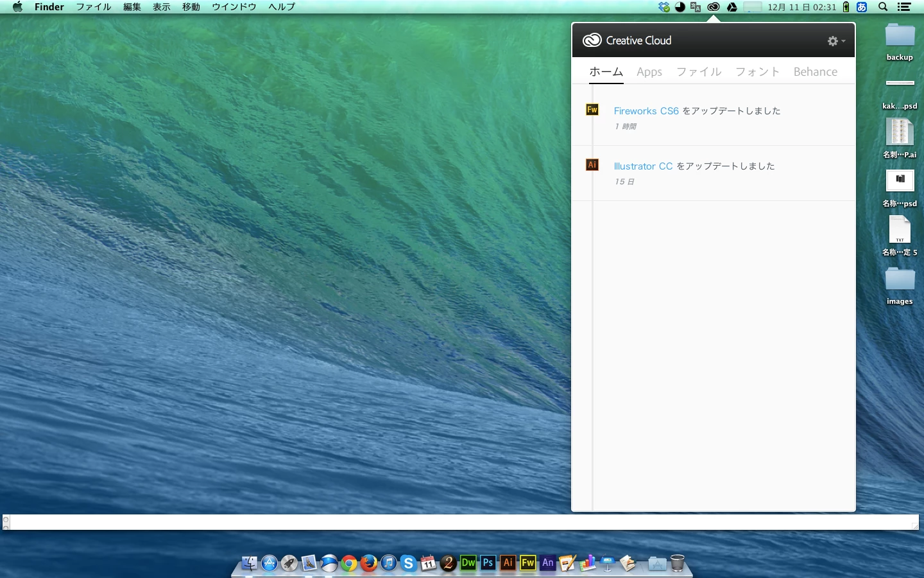Open the Apple menu

[x=17, y=7]
